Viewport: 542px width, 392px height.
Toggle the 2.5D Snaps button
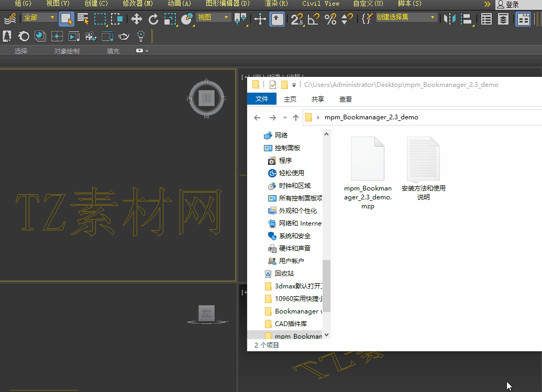click(296, 19)
